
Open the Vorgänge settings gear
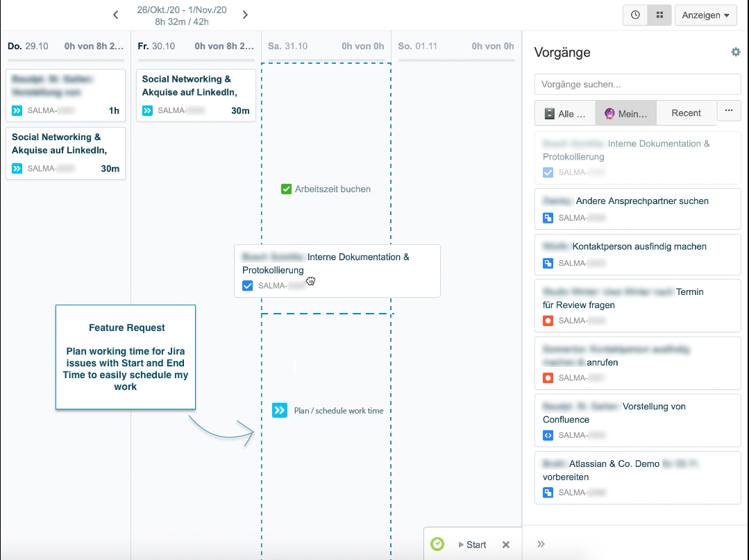click(x=735, y=52)
